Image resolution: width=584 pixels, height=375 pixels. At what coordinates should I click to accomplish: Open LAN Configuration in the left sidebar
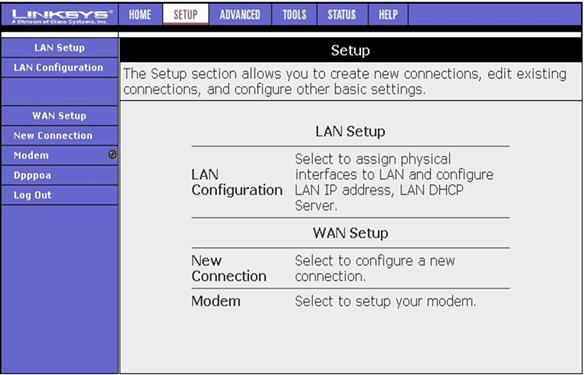[60, 68]
